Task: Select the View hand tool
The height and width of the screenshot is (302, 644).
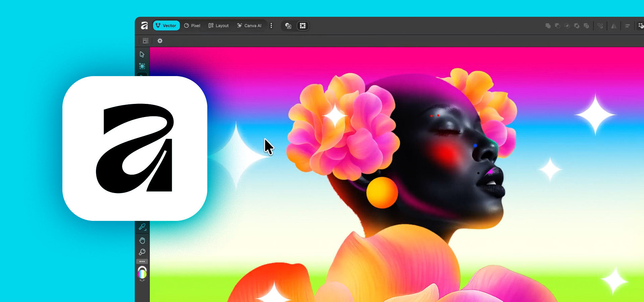Action: coord(142,240)
